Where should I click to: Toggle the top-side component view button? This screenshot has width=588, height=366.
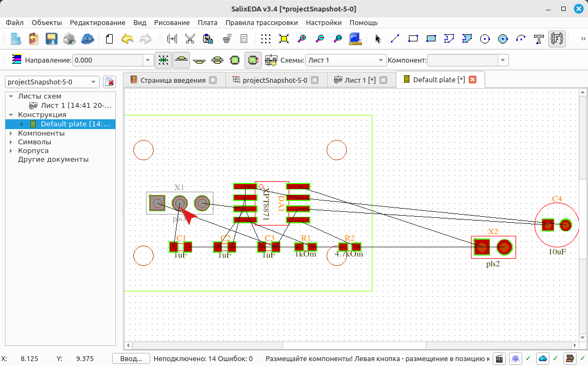tap(181, 60)
